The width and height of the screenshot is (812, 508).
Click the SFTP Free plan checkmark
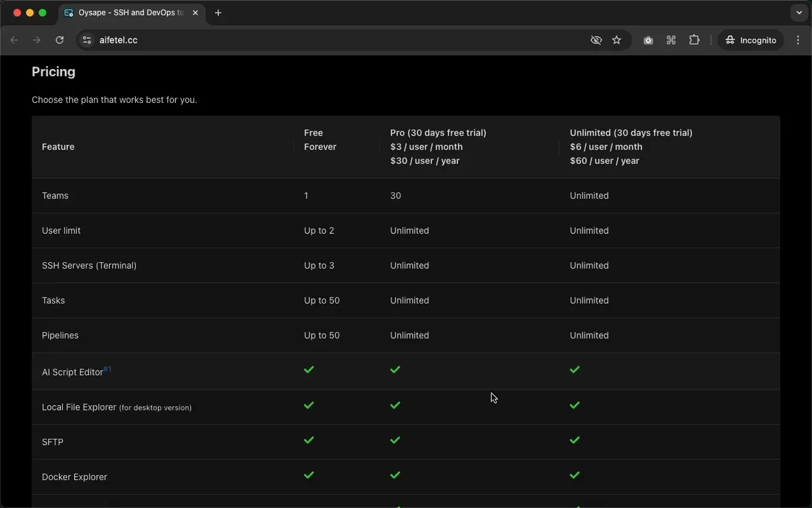309,440
